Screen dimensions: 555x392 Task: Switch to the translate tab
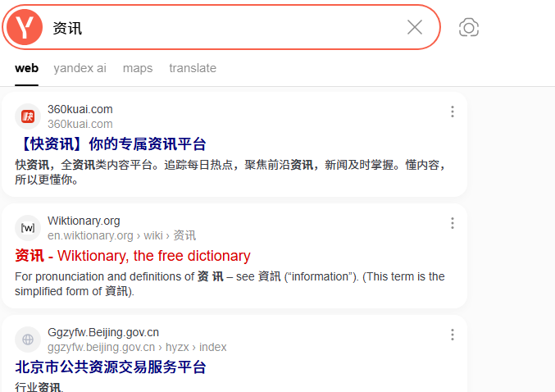193,68
